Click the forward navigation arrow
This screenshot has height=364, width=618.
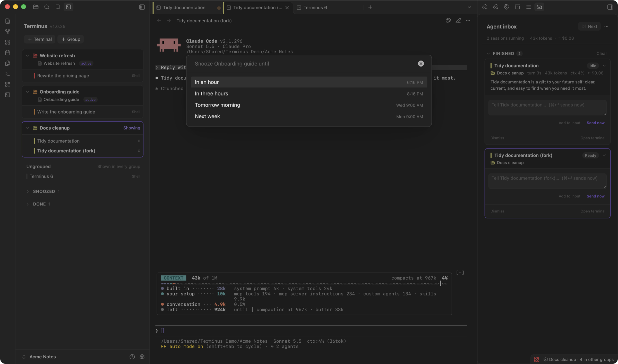click(x=169, y=21)
